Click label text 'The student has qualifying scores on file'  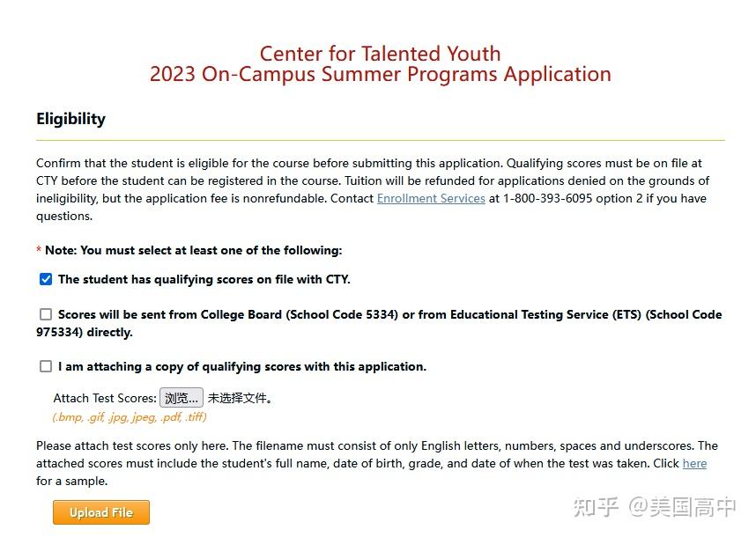pyautogui.click(x=204, y=279)
